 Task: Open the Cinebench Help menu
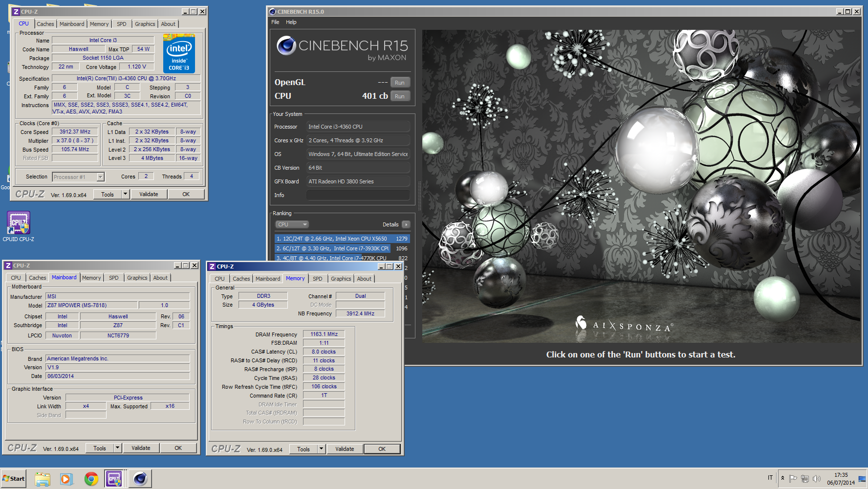point(291,22)
